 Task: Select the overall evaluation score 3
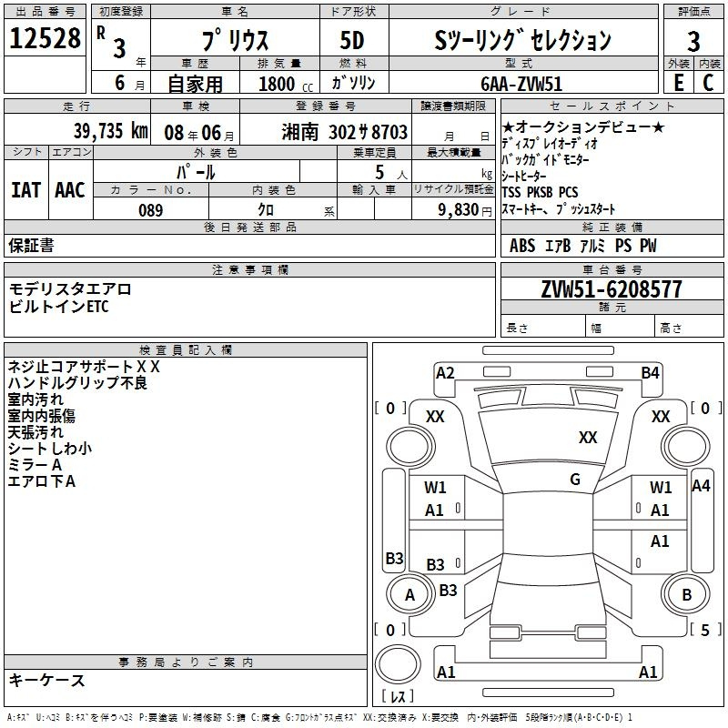(x=693, y=41)
